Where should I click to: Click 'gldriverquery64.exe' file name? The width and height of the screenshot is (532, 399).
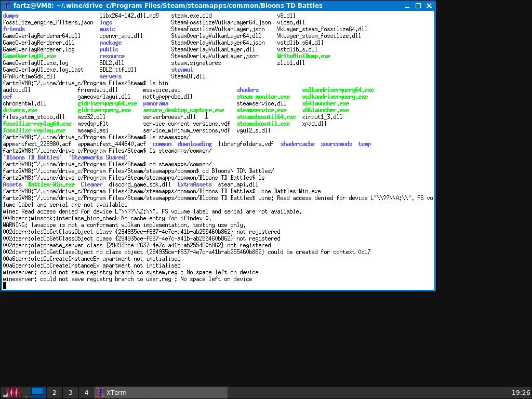[107, 103]
